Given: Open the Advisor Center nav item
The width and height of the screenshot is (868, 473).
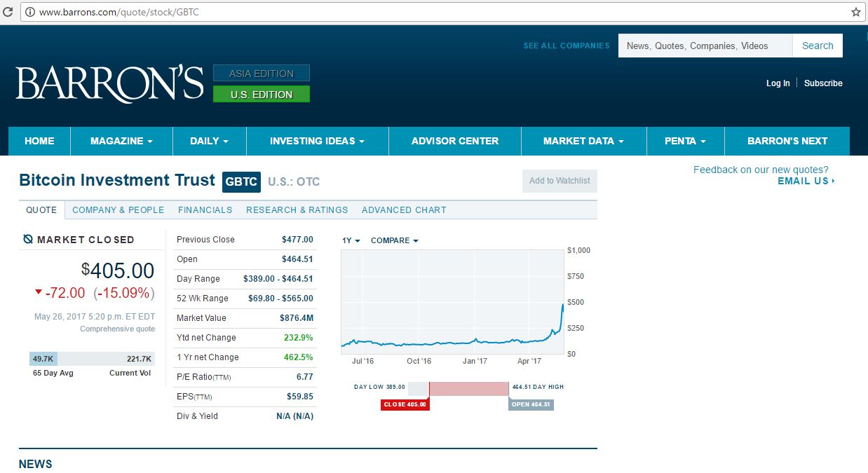Looking at the screenshot, I should click(x=455, y=141).
